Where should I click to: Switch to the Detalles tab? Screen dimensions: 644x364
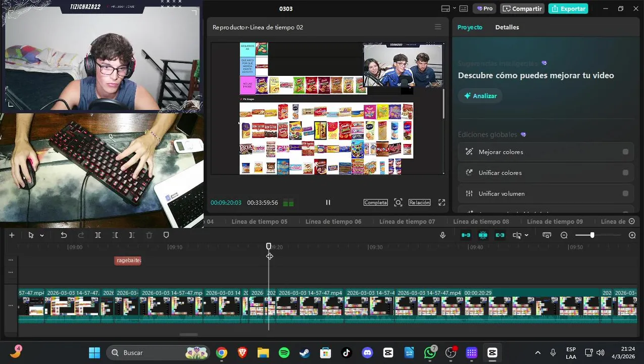507,27
